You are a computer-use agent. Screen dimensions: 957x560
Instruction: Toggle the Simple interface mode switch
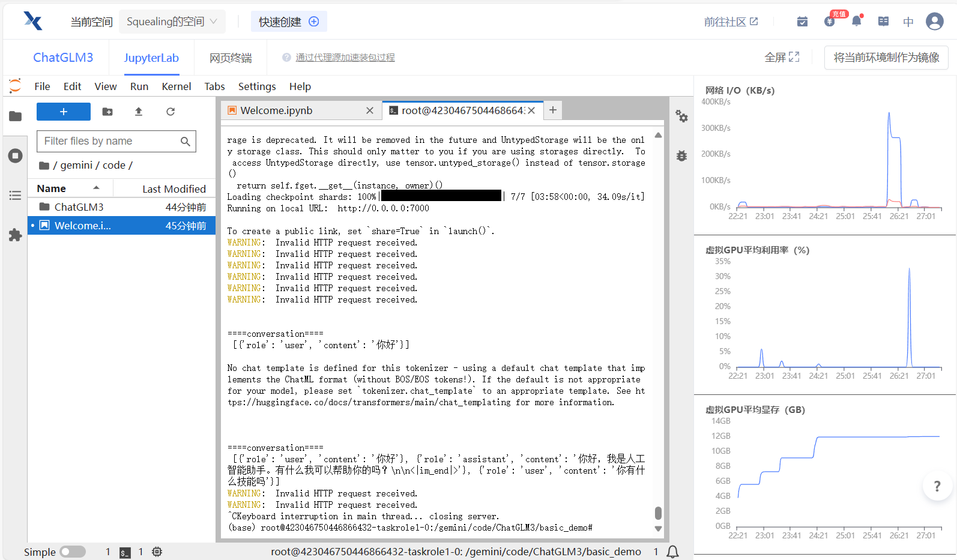click(73, 552)
